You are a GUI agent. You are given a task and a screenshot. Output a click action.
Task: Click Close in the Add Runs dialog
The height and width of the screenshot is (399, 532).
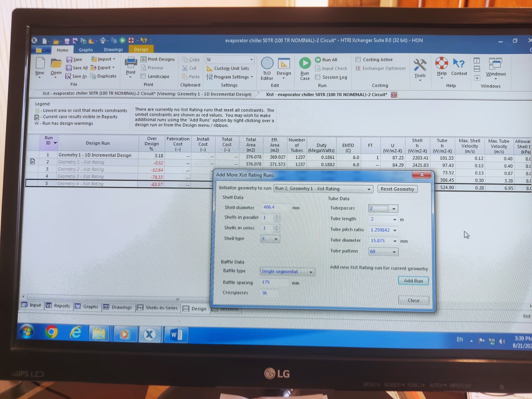tap(413, 300)
